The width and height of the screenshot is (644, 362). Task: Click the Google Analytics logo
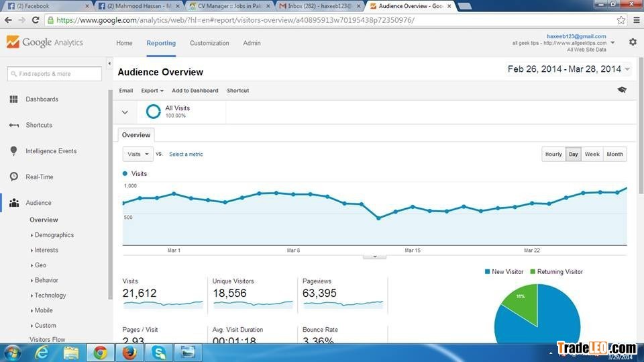[44, 42]
